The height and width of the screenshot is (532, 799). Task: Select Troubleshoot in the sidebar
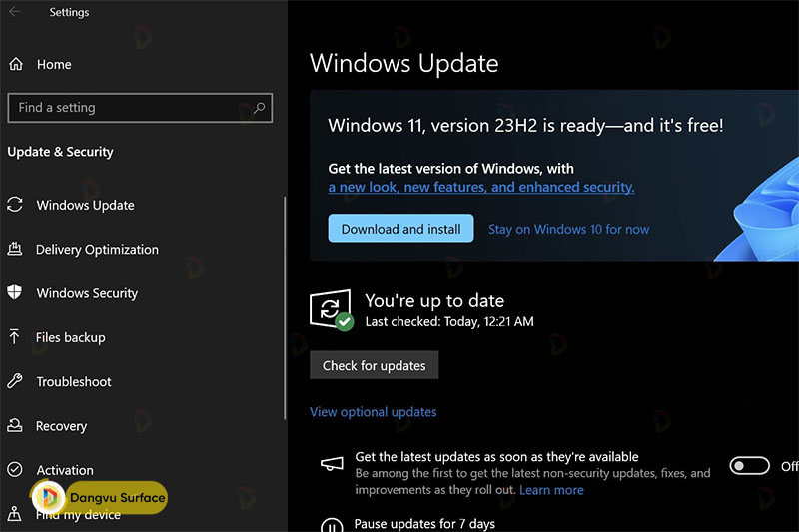pos(74,382)
